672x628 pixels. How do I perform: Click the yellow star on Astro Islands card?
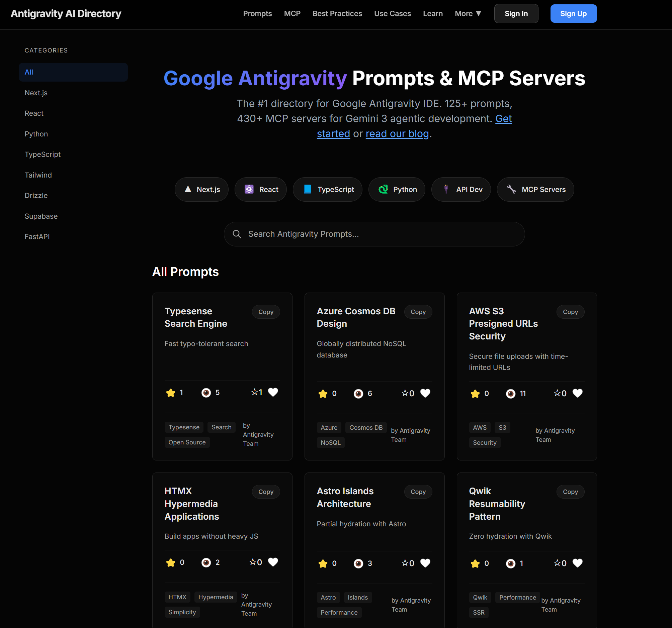[x=323, y=563]
